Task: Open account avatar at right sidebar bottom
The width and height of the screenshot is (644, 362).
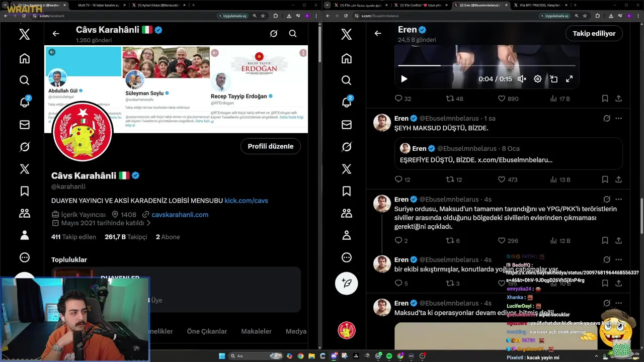Action: click(x=347, y=330)
